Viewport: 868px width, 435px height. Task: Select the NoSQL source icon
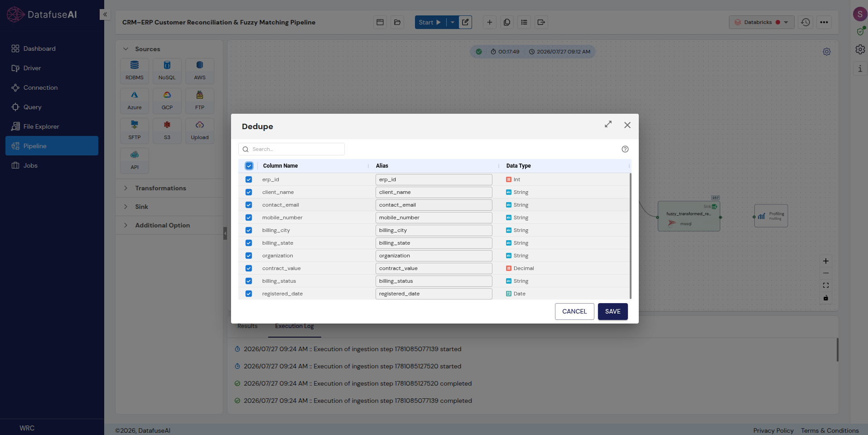point(167,71)
